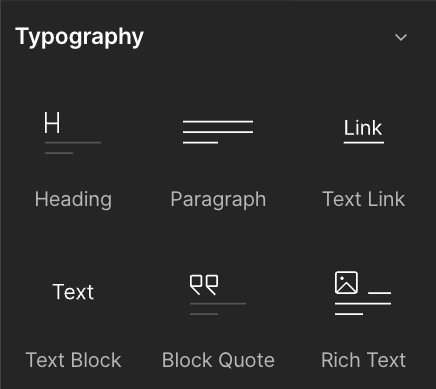Click the Text Block label

[73, 360]
